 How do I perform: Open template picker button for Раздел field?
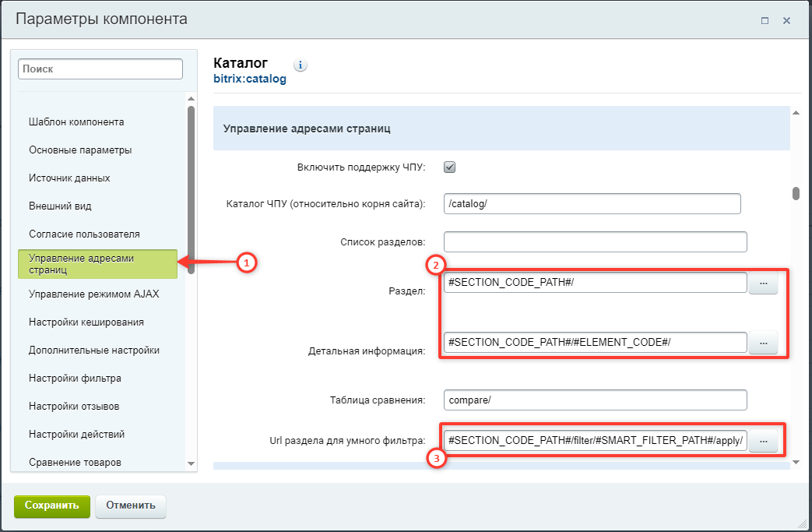[x=763, y=283]
